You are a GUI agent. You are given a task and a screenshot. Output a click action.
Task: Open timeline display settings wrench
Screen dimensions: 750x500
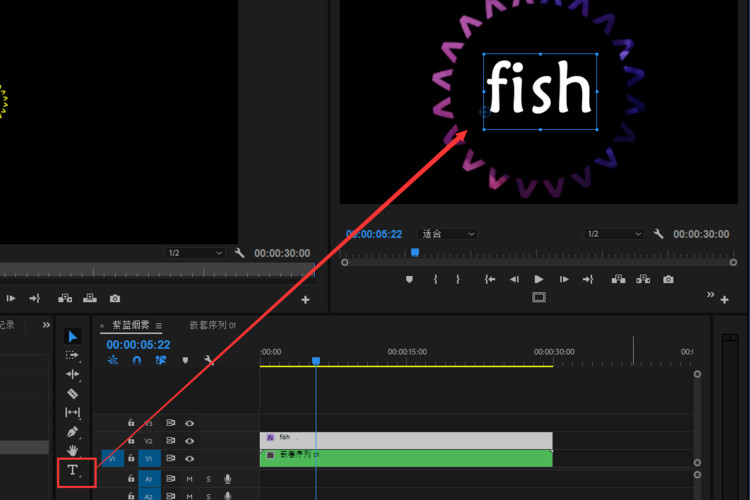pyautogui.click(x=208, y=360)
